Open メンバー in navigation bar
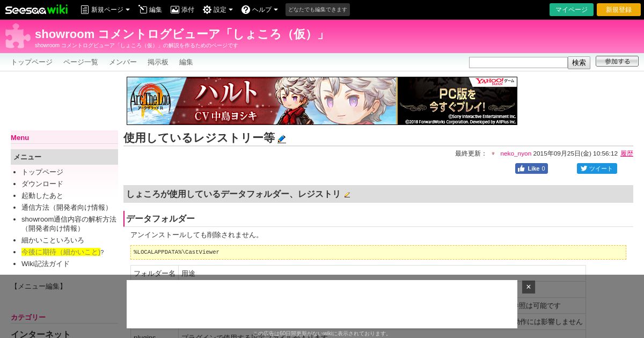 pos(123,62)
